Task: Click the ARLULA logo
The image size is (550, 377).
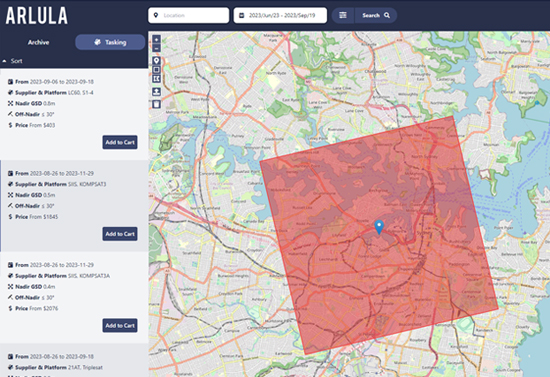Action: 37,15
